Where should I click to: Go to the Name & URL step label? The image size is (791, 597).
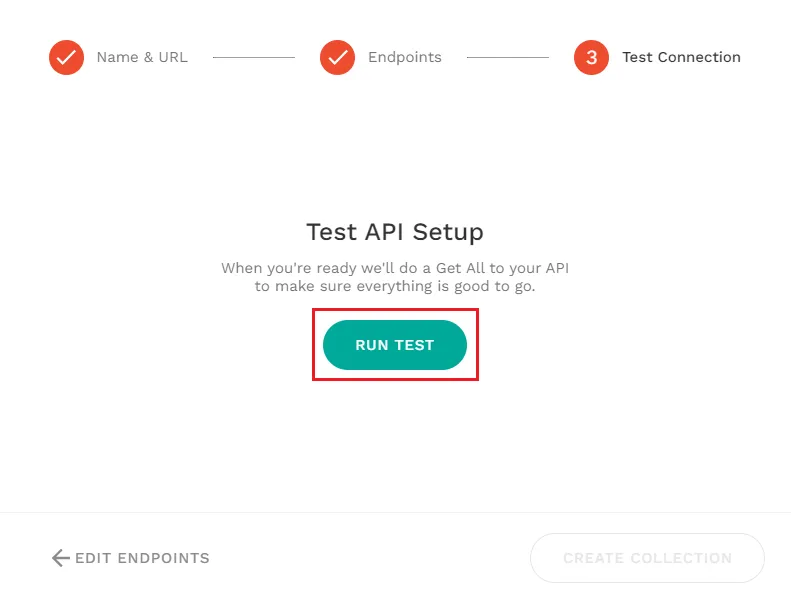click(x=142, y=58)
